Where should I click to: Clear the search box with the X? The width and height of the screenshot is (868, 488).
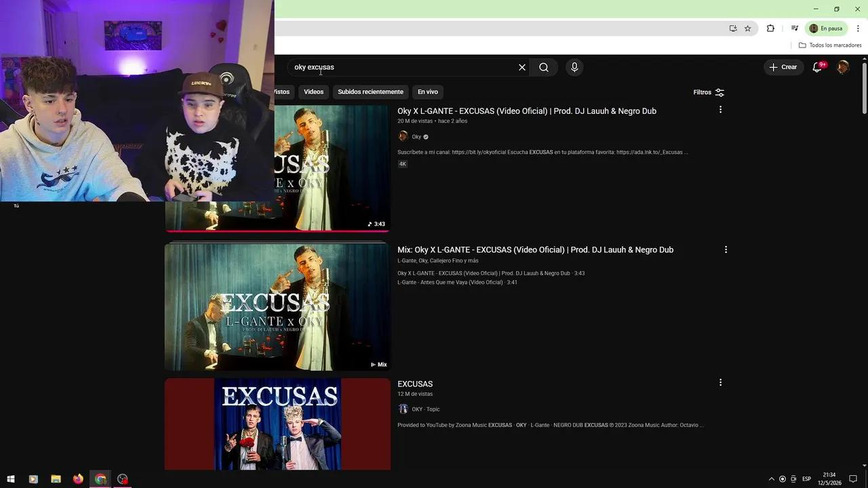point(522,67)
